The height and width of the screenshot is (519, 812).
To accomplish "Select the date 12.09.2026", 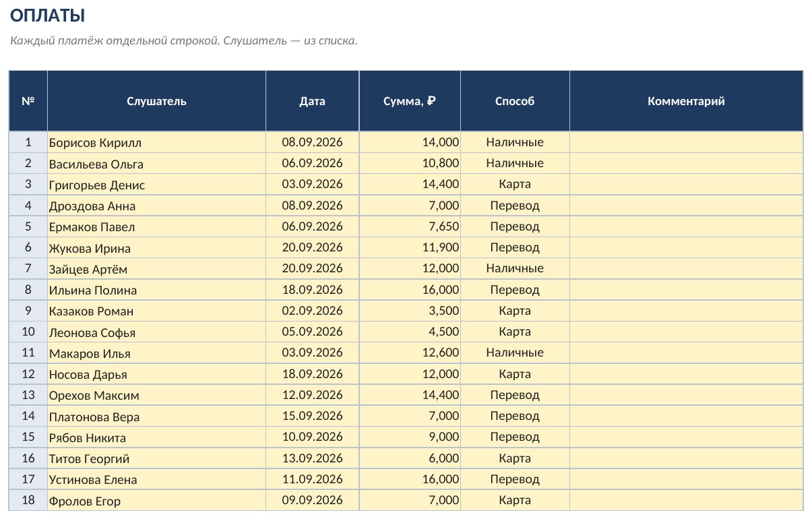I will [x=312, y=395].
